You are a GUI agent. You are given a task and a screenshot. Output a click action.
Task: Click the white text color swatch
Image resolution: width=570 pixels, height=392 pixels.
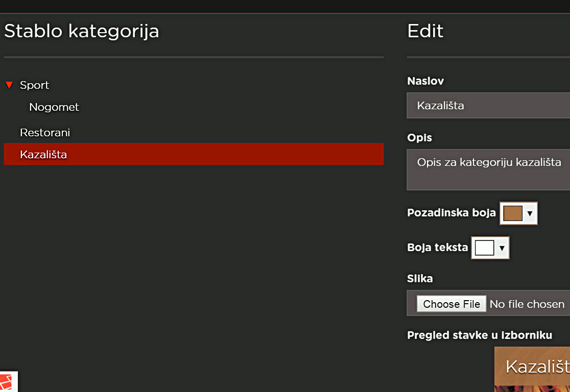click(x=485, y=248)
